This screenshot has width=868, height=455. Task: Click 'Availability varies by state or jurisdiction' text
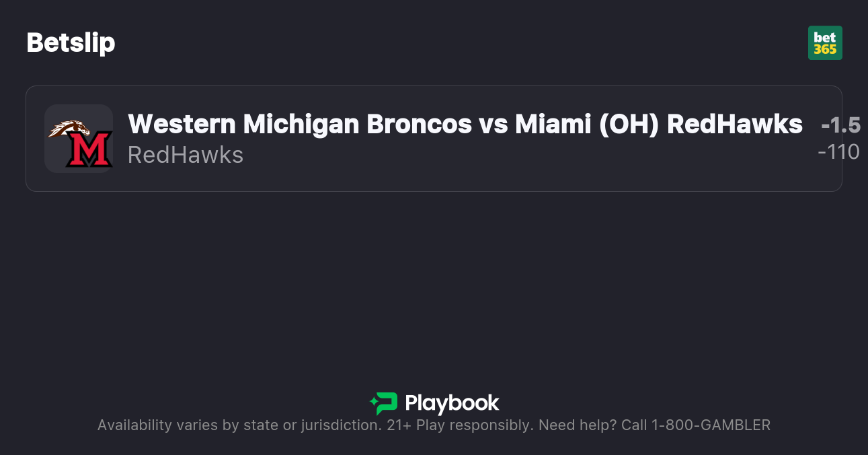click(239, 425)
